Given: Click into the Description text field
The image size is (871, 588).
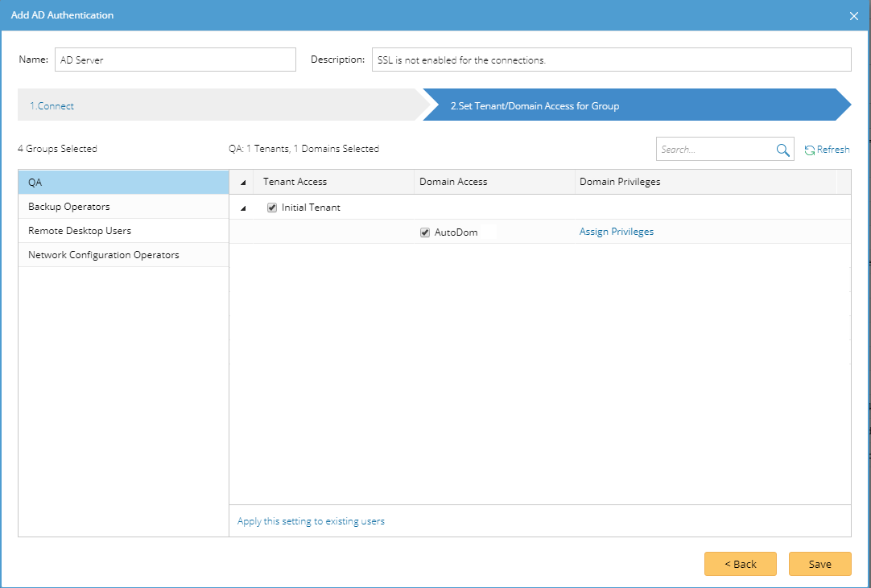Looking at the screenshot, I should pos(611,60).
